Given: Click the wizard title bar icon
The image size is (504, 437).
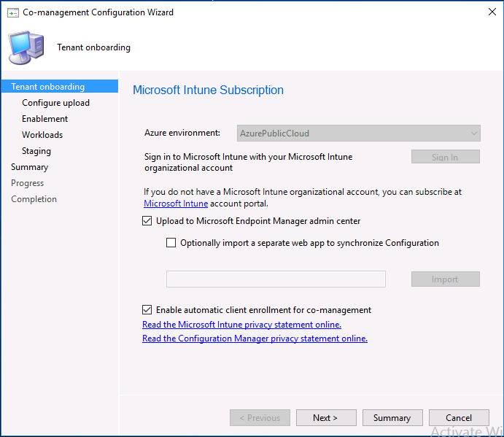Looking at the screenshot, I should click(13, 12).
